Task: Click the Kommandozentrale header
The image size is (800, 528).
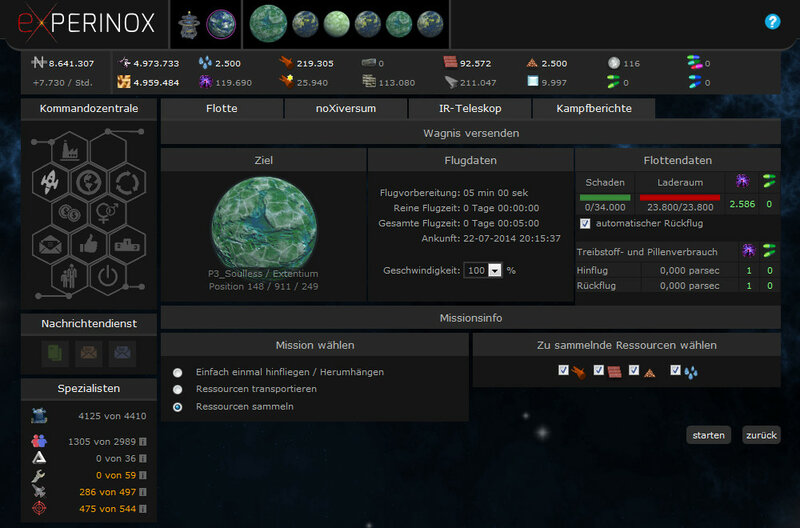Action: point(89,109)
